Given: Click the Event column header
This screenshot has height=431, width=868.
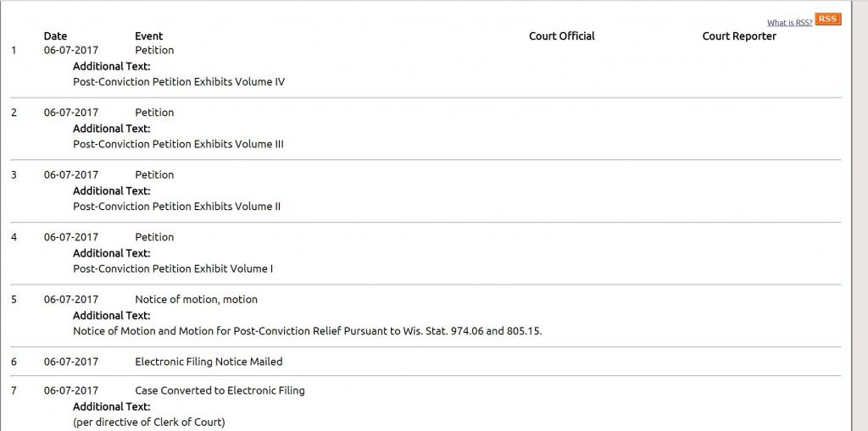Looking at the screenshot, I should pos(148,36).
